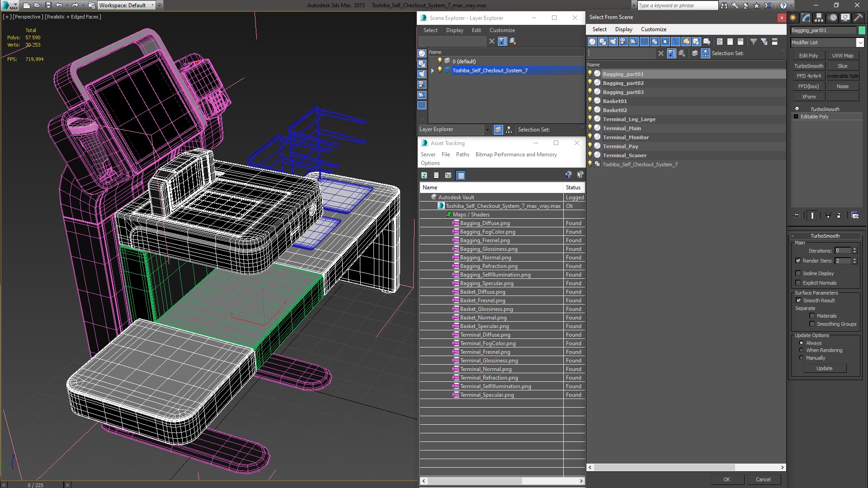Open Server menu in Asset Tracking
Viewport: 868px width, 488px height.
click(x=428, y=155)
